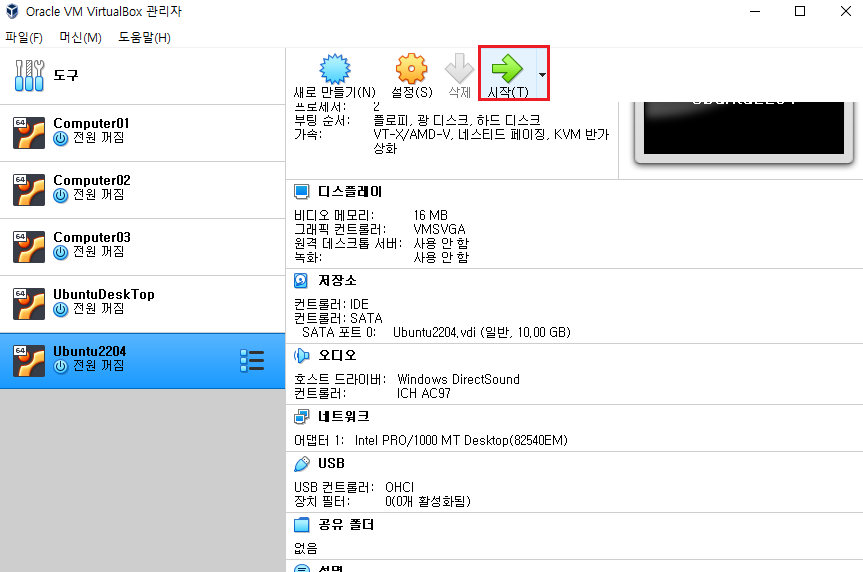Viewport: 863px width, 572px height.
Task: Click the boot order (부팅 순서) value
Action: pyautogui.click(x=457, y=120)
